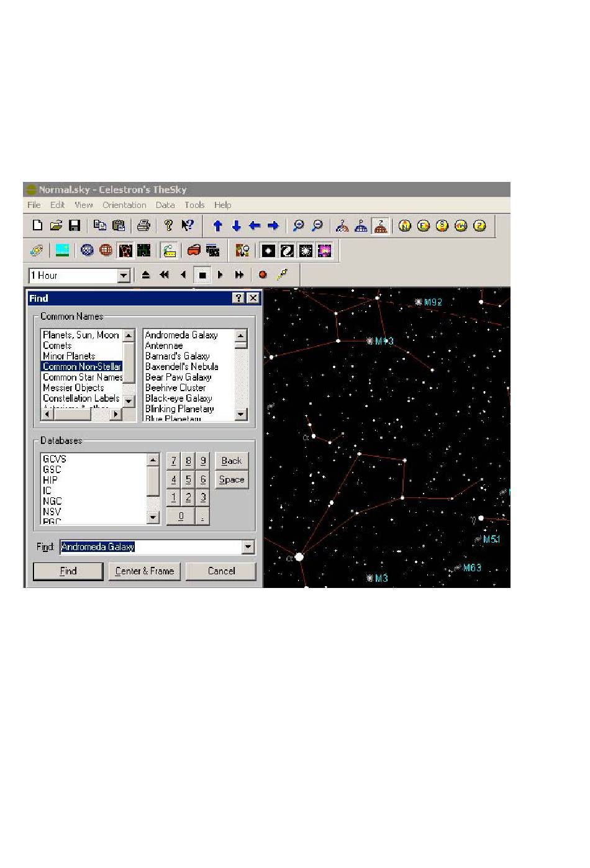Step time forward one increment
Screen dimensions: 590x868
pyautogui.click(x=220, y=275)
